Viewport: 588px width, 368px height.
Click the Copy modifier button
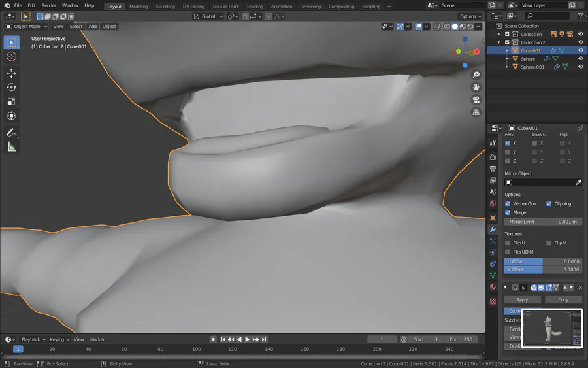click(x=563, y=299)
